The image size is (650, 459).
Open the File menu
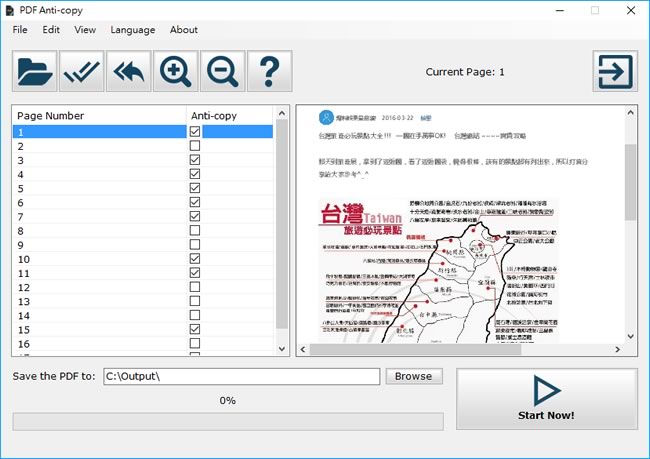[x=20, y=30]
